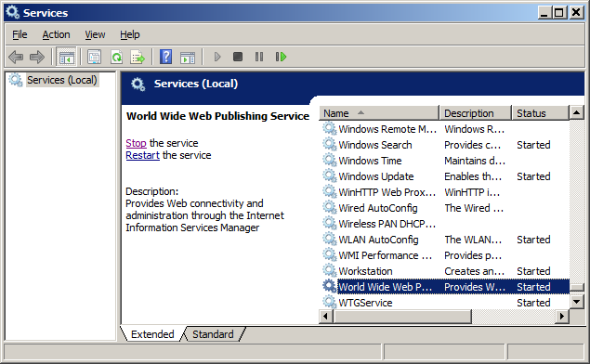Image resolution: width=590 pixels, height=364 pixels.
Task: Open the Action menu
Action: 56,34
